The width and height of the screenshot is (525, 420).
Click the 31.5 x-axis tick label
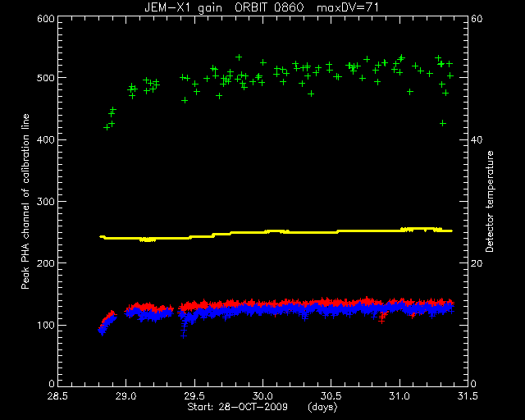coord(468,396)
